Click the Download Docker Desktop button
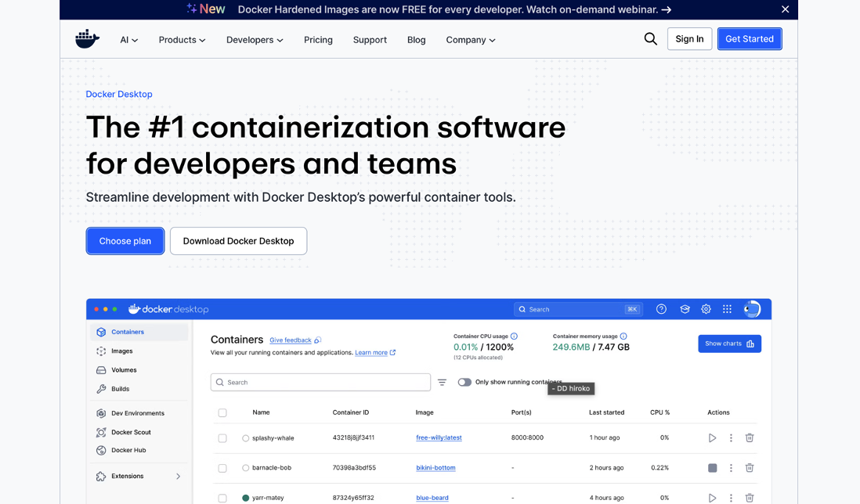This screenshot has width=860, height=504. pyautogui.click(x=238, y=241)
